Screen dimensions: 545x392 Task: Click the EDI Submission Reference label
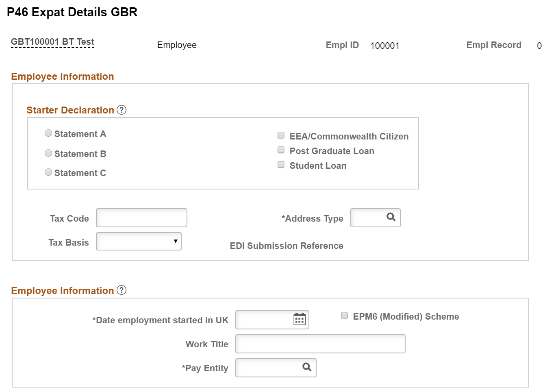click(287, 246)
